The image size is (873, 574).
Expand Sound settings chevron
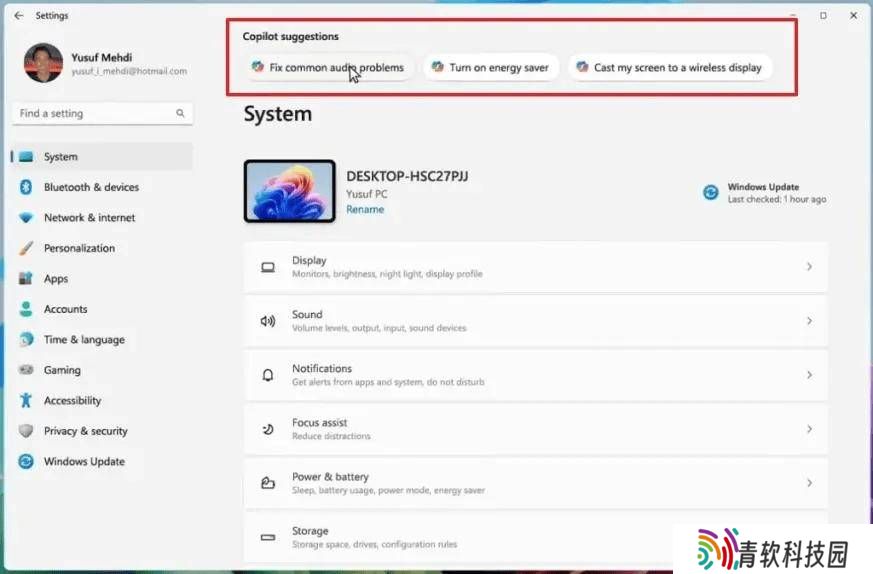click(x=809, y=321)
